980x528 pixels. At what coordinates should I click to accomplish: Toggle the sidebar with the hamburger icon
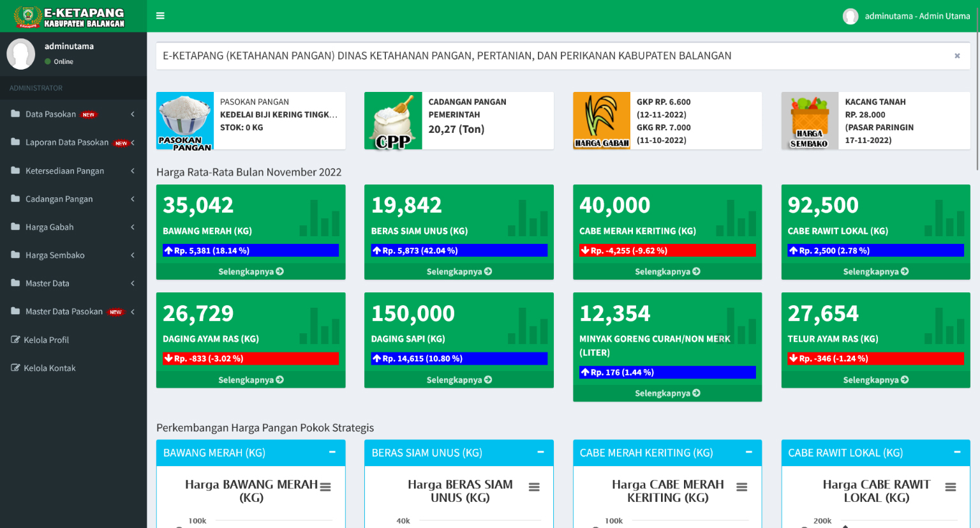[160, 16]
